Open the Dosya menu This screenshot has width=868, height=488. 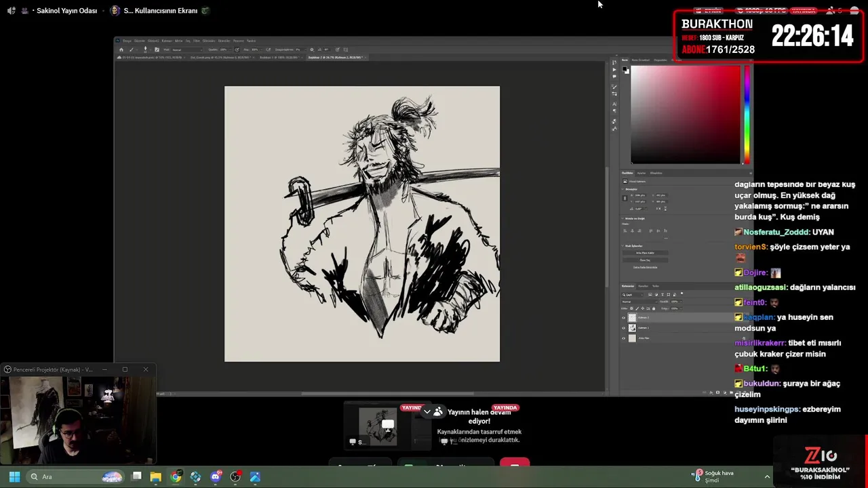click(x=127, y=41)
